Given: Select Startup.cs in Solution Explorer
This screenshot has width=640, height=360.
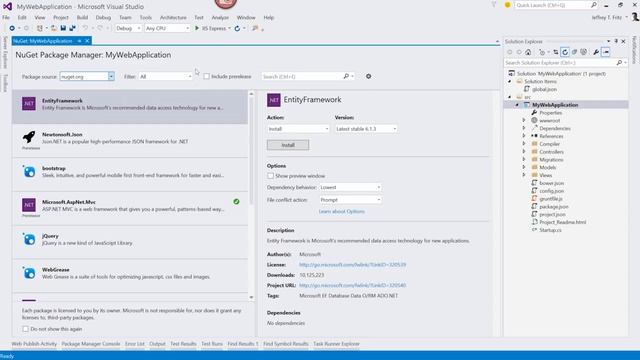Looking at the screenshot, I should tap(550, 230).
